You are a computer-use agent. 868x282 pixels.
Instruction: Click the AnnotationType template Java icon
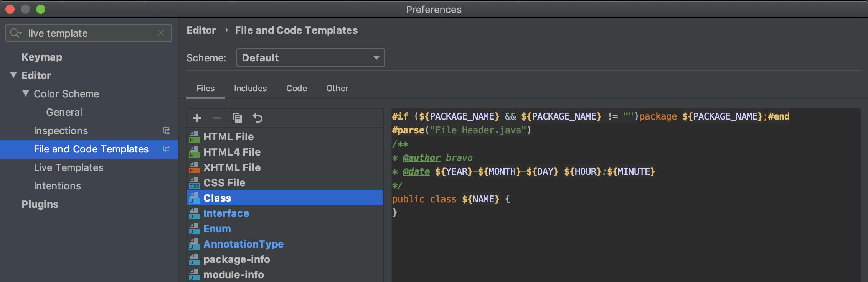(195, 244)
